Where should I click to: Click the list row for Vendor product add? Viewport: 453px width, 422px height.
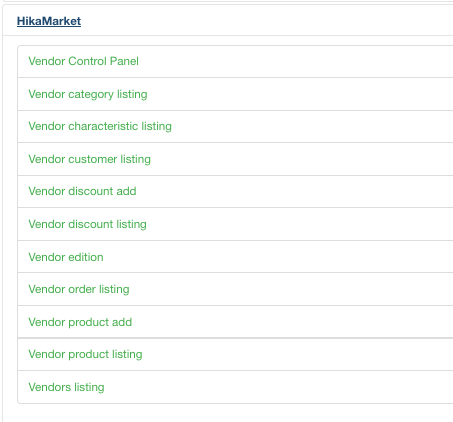(235, 322)
